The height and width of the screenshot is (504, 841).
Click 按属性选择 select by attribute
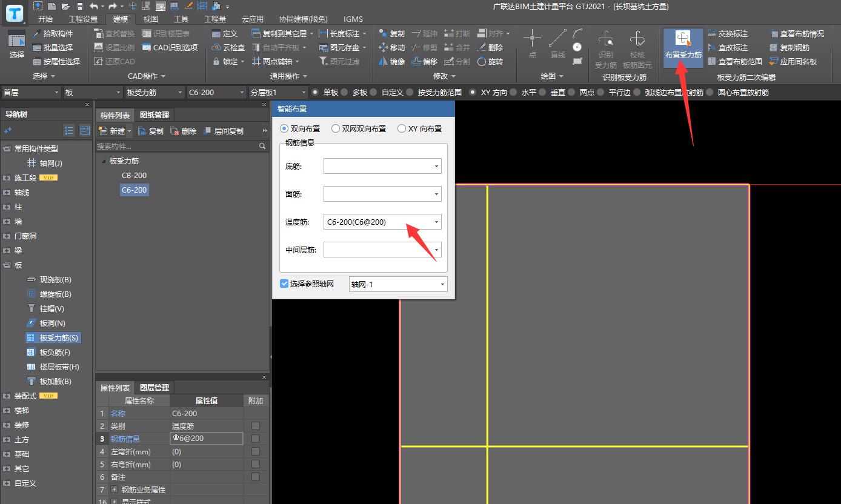click(56, 62)
